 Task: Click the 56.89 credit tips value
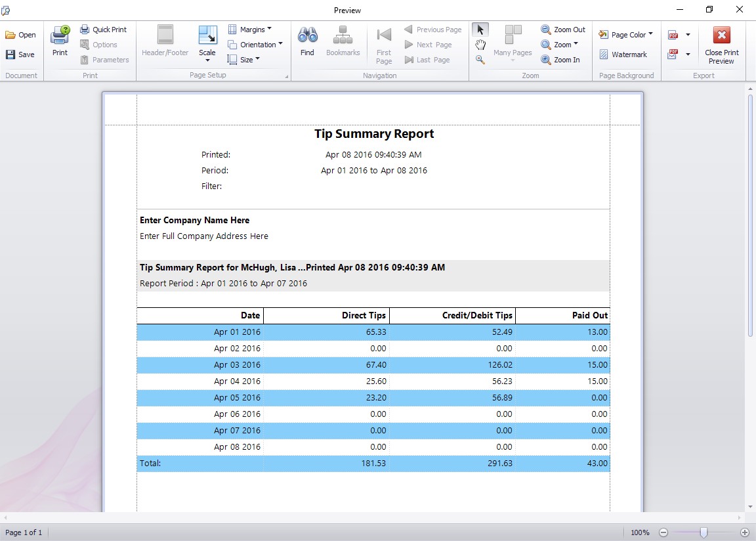(502, 398)
